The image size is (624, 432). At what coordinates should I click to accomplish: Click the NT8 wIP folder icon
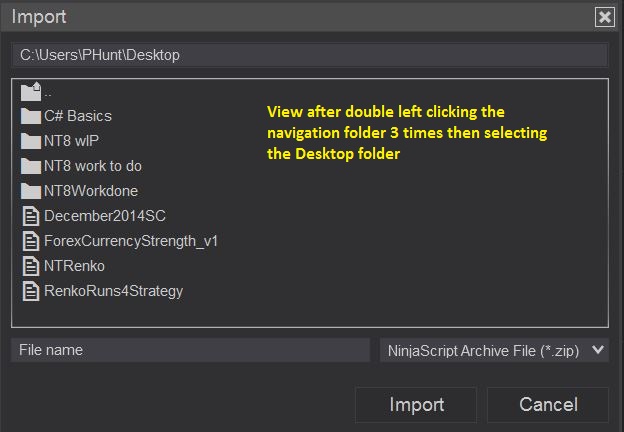30,141
